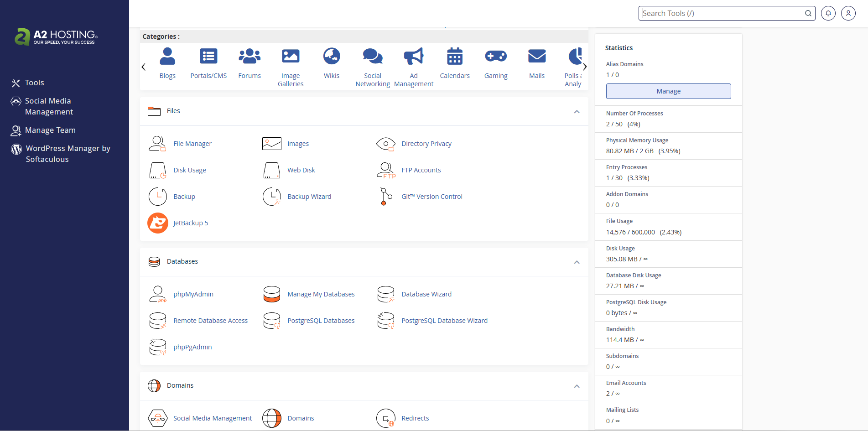
Task: Open WordPress Manager by Softaculous
Action: [61, 154]
